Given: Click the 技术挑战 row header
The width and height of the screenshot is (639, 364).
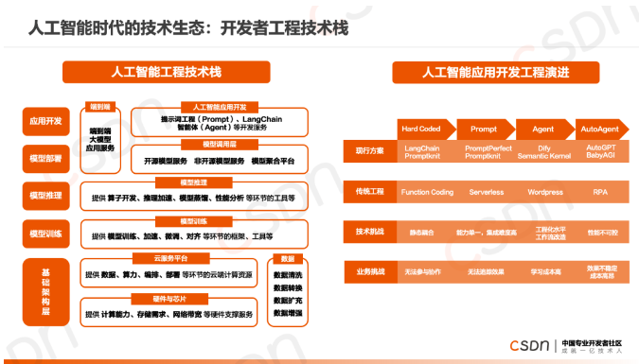Looking at the screenshot, I should pos(370,232).
